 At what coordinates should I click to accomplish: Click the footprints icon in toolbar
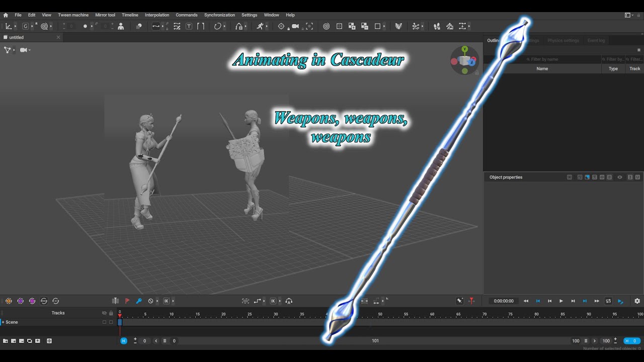pos(437,26)
